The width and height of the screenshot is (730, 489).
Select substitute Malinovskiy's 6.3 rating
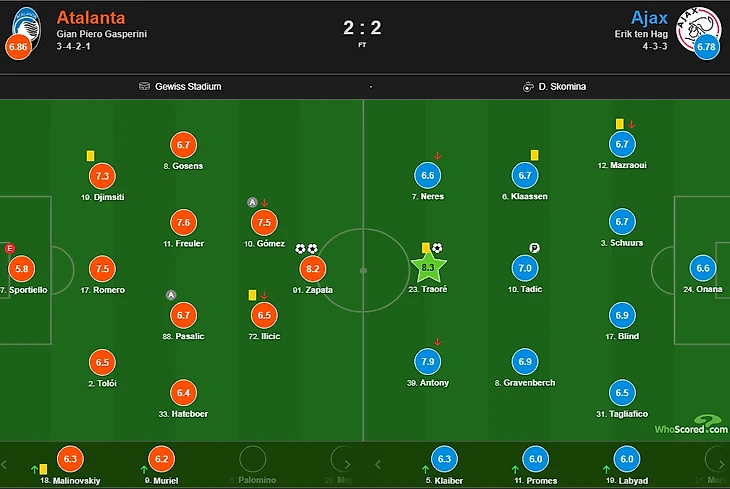[70, 459]
